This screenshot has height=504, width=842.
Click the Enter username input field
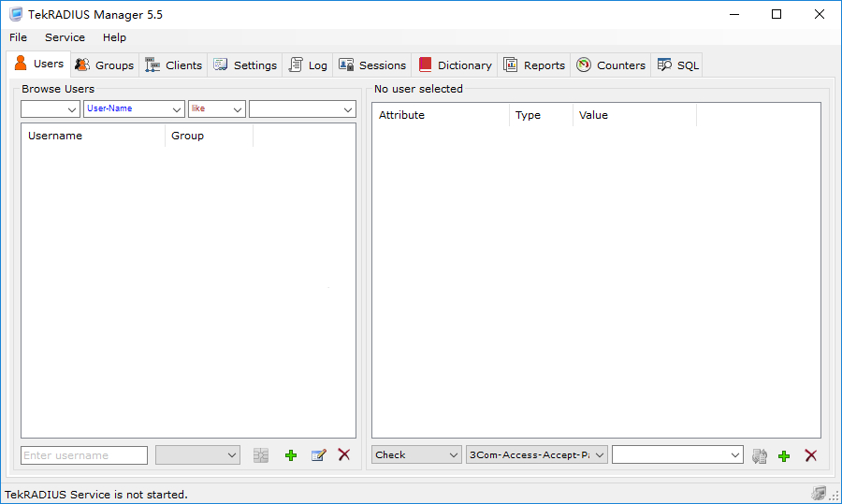[x=84, y=455]
